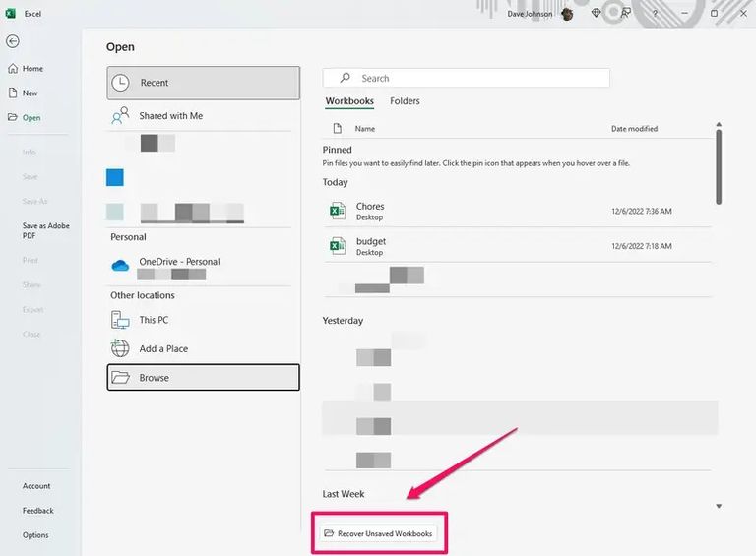Select OneDrive - Personal cloud location
This screenshot has width=756, height=556.
pos(178,262)
